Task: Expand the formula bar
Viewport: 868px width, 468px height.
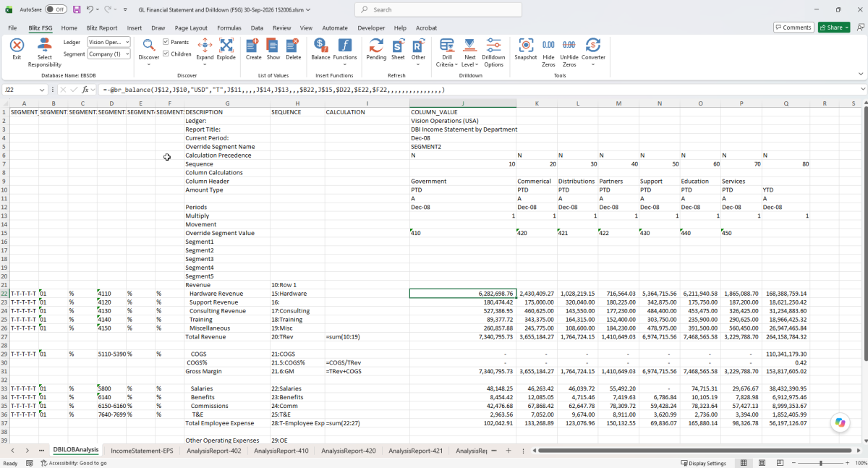Action: (x=863, y=90)
